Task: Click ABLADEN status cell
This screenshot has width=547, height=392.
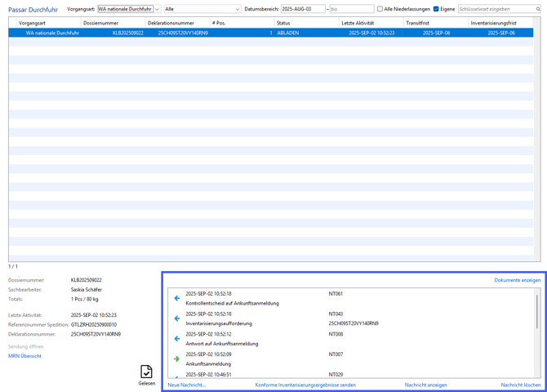Action: pyautogui.click(x=288, y=33)
